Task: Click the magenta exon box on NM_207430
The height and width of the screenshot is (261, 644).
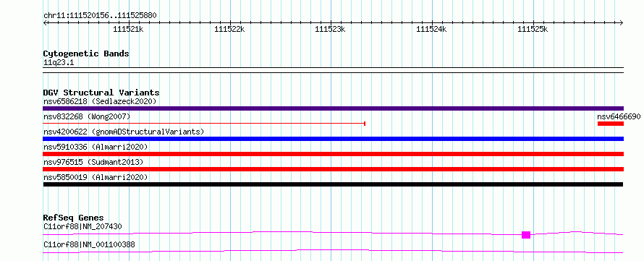Action: (x=526, y=235)
